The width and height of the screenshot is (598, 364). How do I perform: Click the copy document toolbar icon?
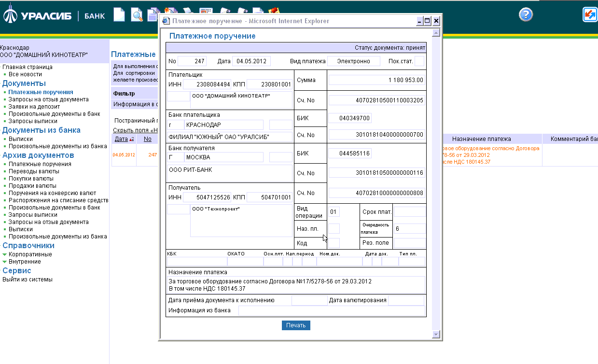coord(153,15)
